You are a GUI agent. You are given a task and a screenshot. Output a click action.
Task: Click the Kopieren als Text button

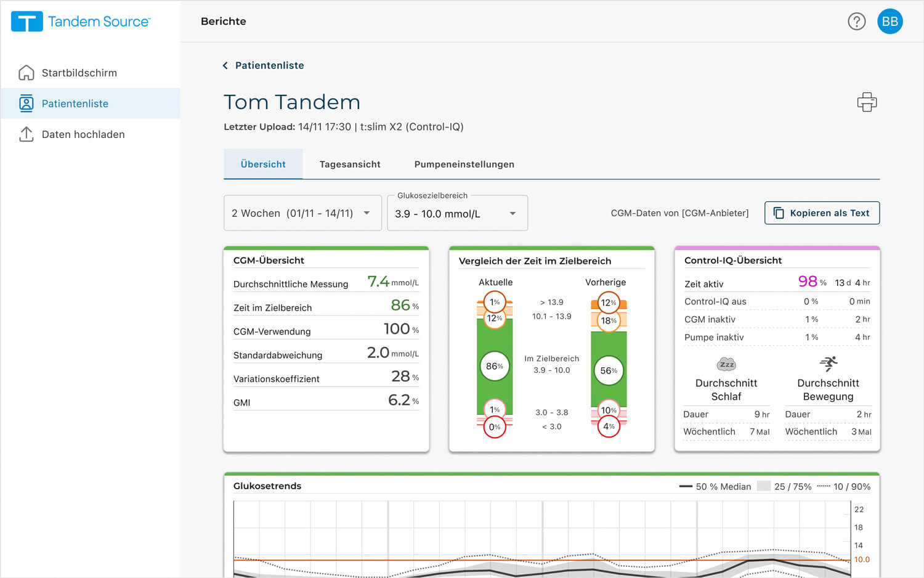click(x=822, y=213)
